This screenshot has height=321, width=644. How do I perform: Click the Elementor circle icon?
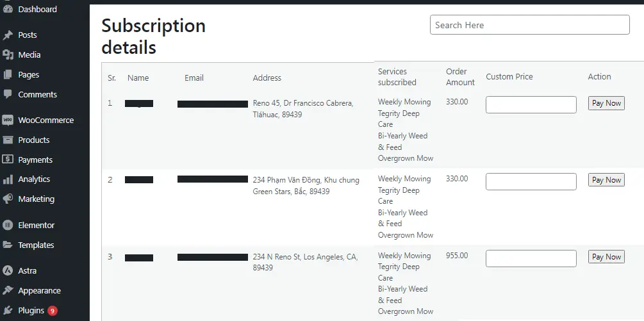coord(8,226)
